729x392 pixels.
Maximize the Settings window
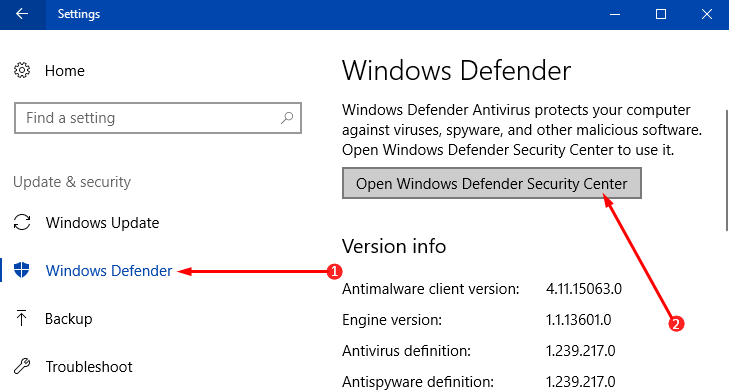(x=661, y=14)
